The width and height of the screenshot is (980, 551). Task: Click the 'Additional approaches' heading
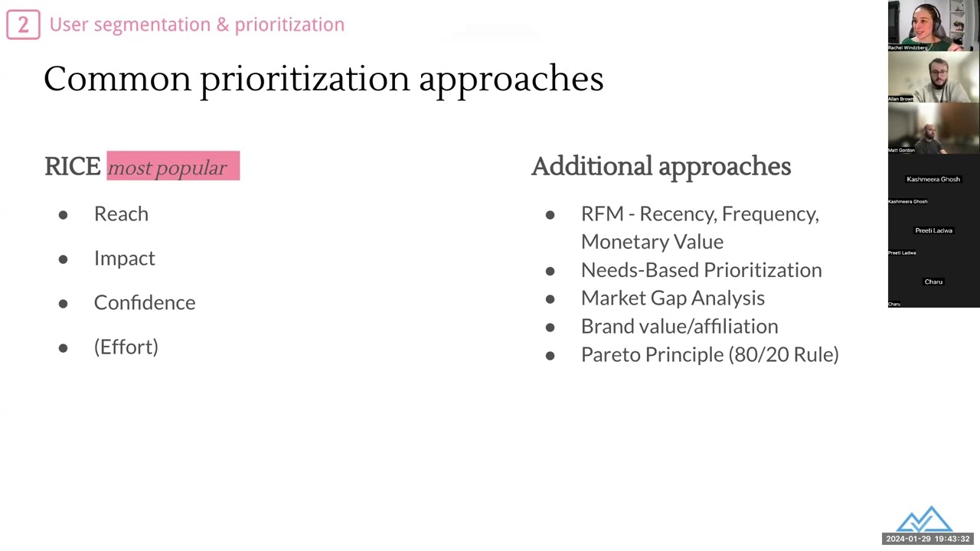pyautogui.click(x=661, y=167)
